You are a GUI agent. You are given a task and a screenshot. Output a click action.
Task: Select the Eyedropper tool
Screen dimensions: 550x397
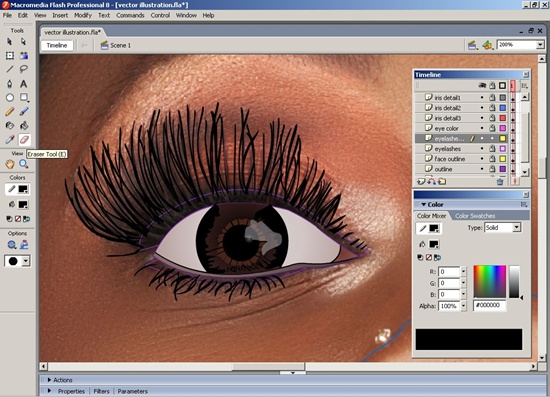10,140
